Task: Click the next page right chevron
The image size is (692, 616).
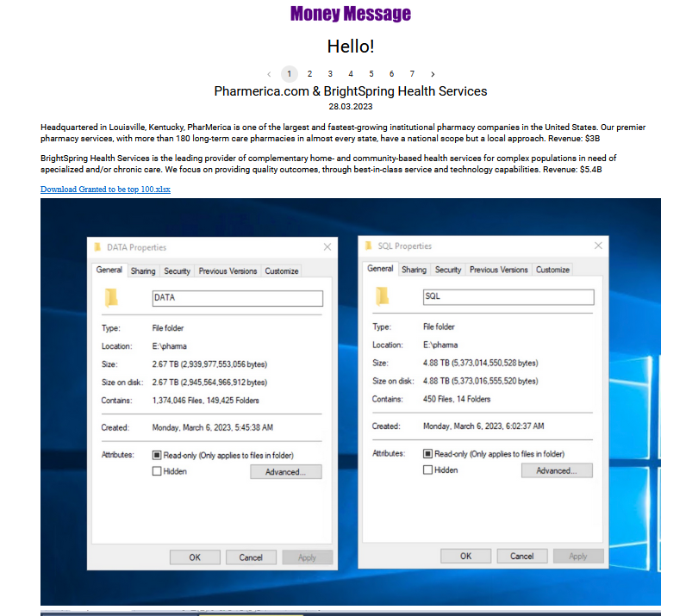Action: pyautogui.click(x=432, y=74)
